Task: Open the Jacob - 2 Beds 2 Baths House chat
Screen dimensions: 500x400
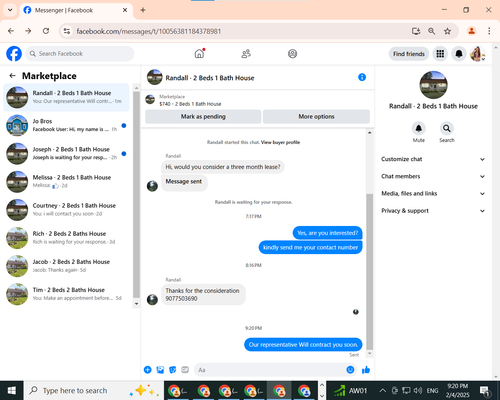Action: pos(66,266)
